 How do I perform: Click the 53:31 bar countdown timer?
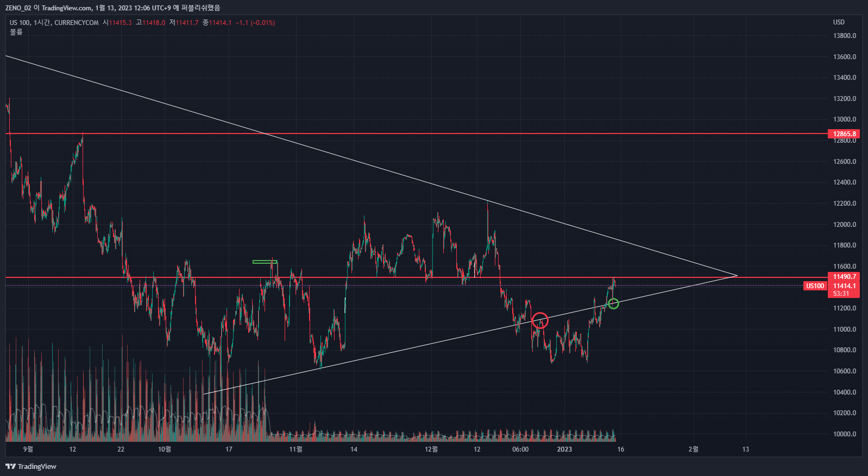pos(841,294)
